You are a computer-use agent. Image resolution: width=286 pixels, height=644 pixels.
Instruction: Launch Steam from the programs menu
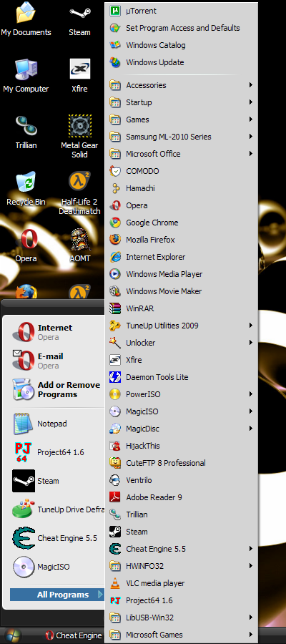click(182, 532)
